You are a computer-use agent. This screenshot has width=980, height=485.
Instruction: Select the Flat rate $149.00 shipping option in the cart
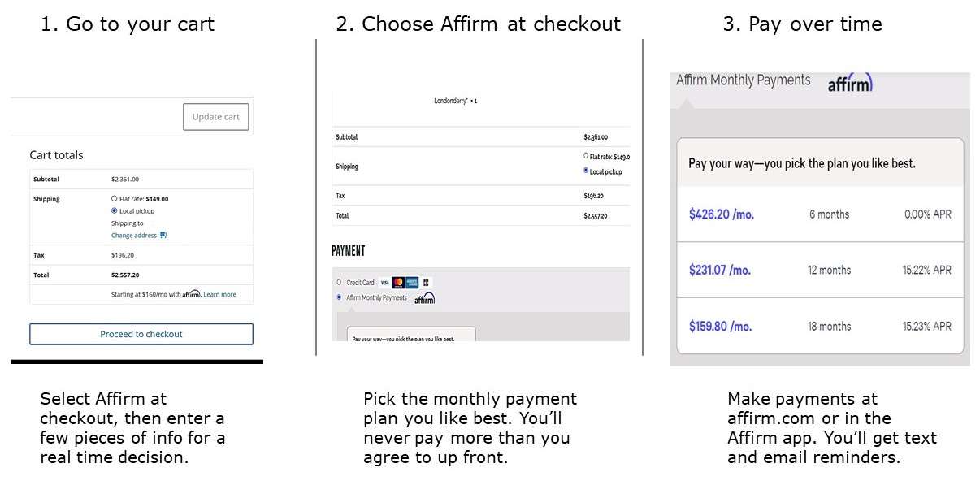click(114, 198)
